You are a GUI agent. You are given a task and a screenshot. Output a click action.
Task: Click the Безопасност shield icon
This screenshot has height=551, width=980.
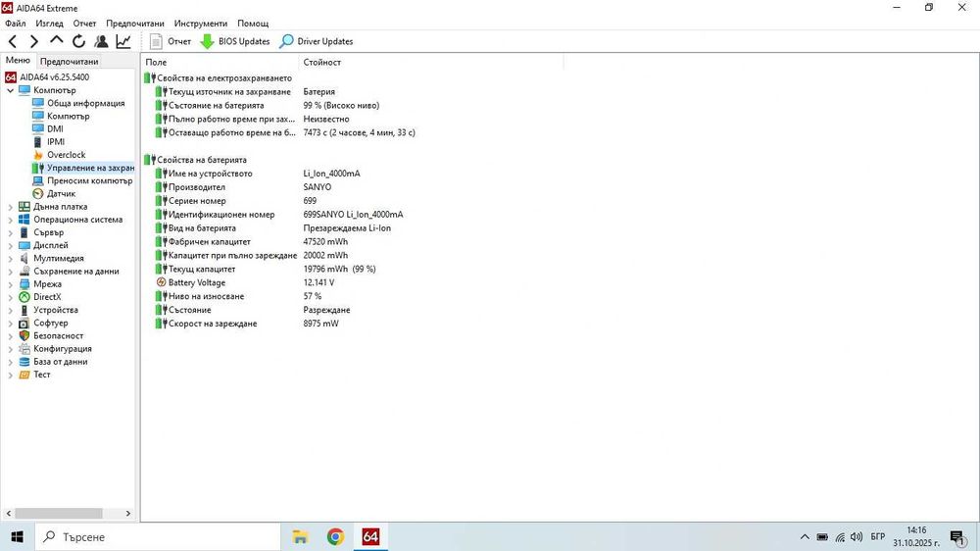click(24, 336)
